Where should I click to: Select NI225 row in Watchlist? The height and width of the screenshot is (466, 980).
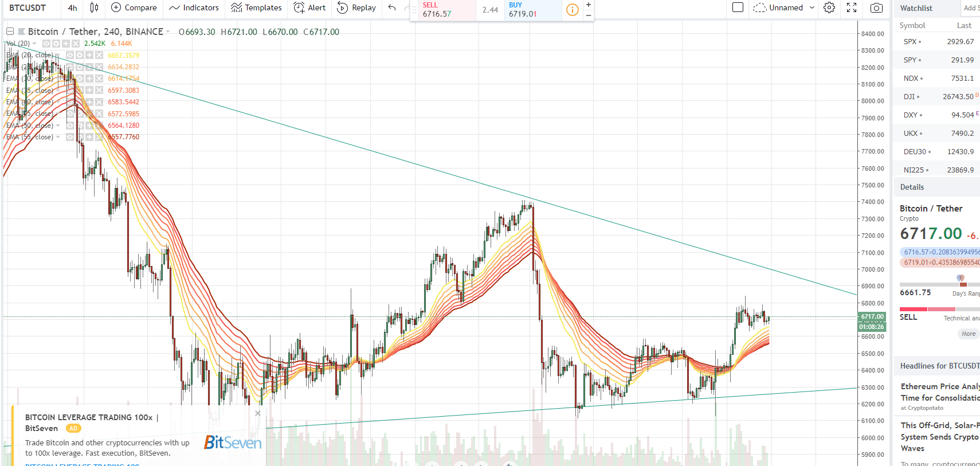point(936,170)
